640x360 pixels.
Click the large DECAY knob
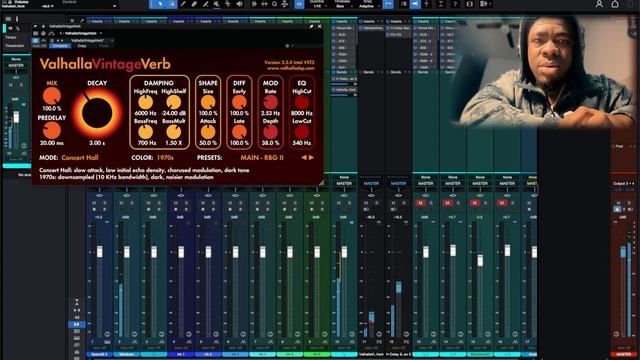point(97,113)
